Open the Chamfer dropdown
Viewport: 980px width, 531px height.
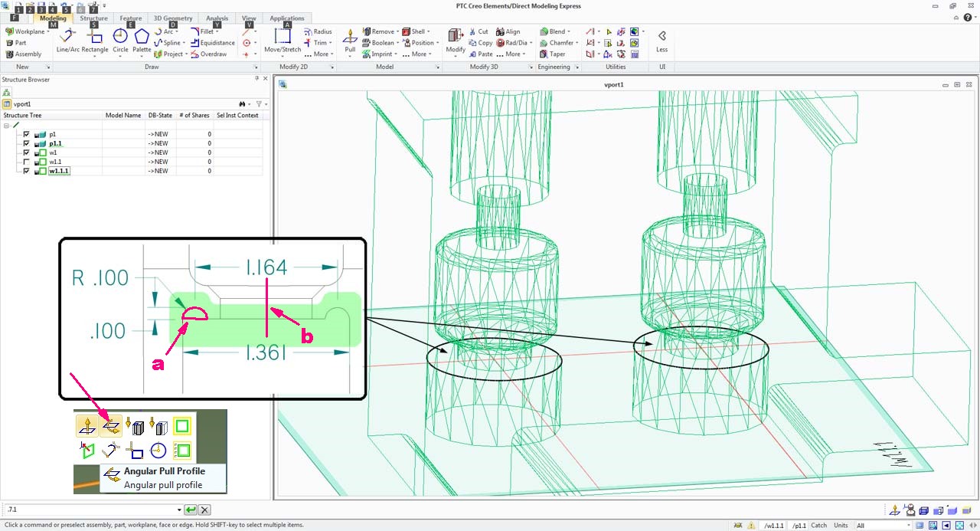(x=578, y=43)
